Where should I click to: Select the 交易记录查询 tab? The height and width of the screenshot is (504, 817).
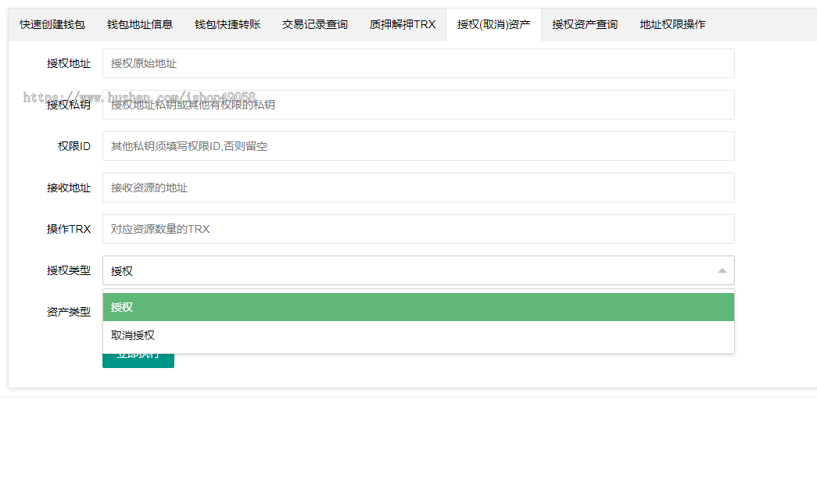[x=315, y=24]
